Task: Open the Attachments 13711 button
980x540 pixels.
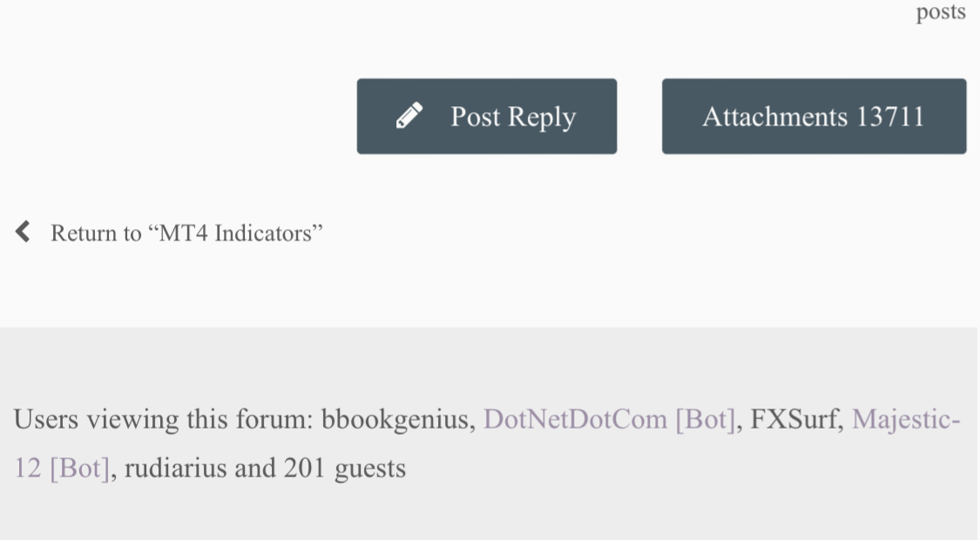Action: point(814,116)
